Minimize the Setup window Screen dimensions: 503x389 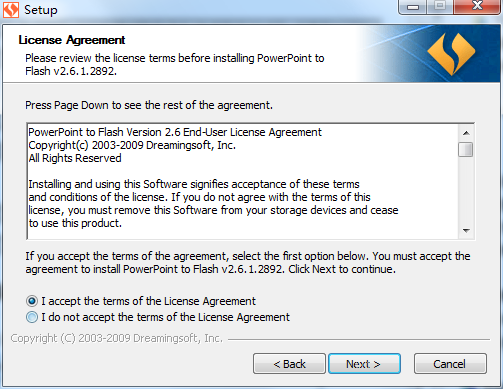point(413,7)
